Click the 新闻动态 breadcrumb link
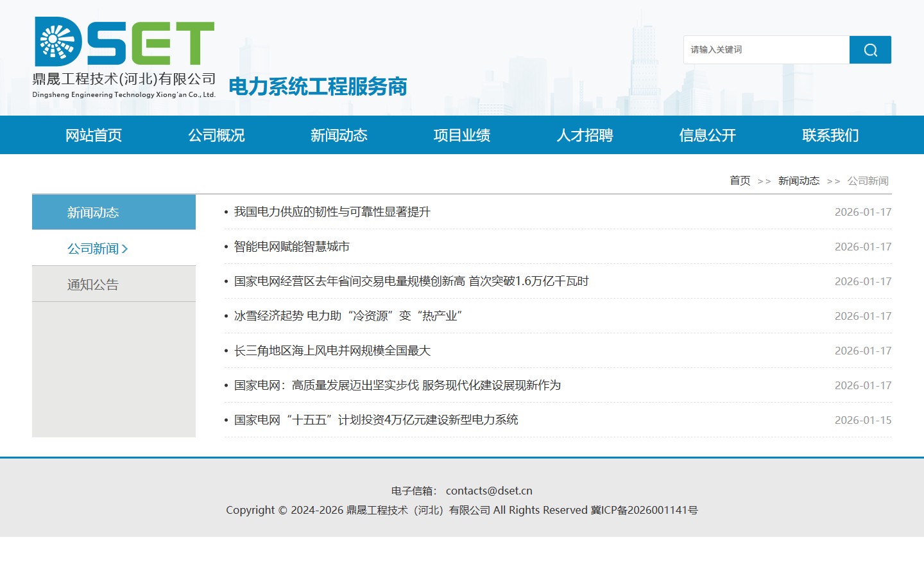The height and width of the screenshot is (578, 924). (x=799, y=180)
